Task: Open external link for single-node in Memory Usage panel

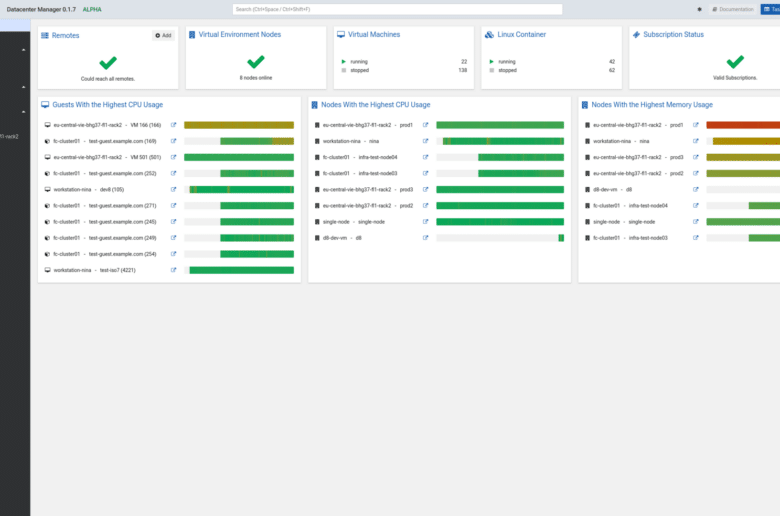Action: (696, 221)
